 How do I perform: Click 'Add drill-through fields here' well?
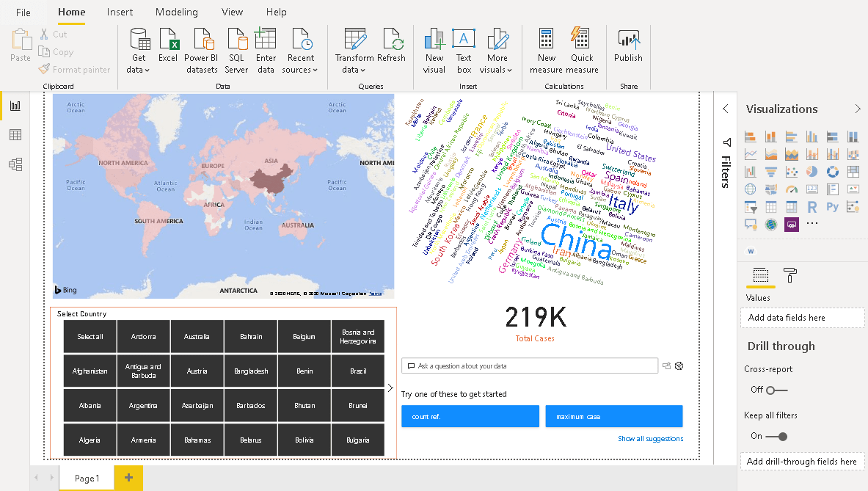pos(802,462)
